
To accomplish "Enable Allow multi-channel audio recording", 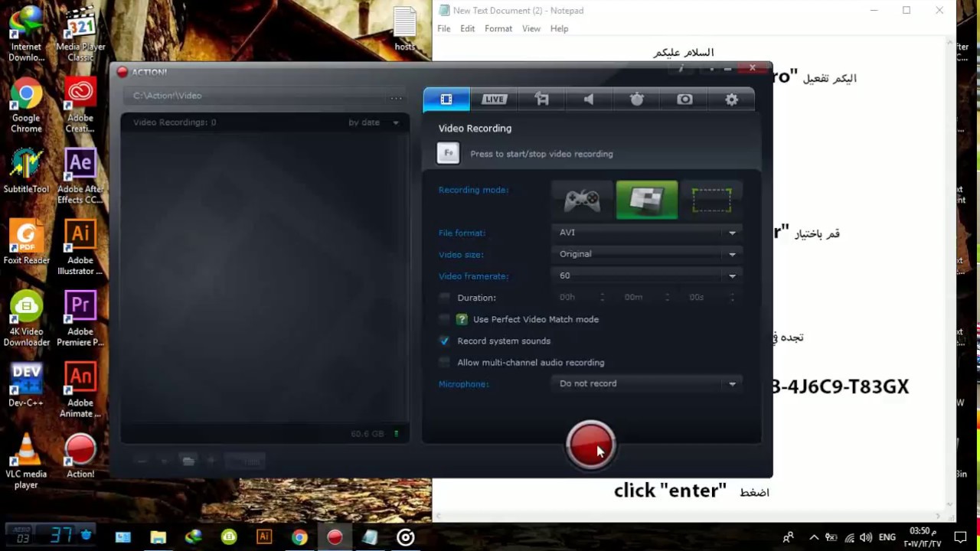I will (x=444, y=362).
